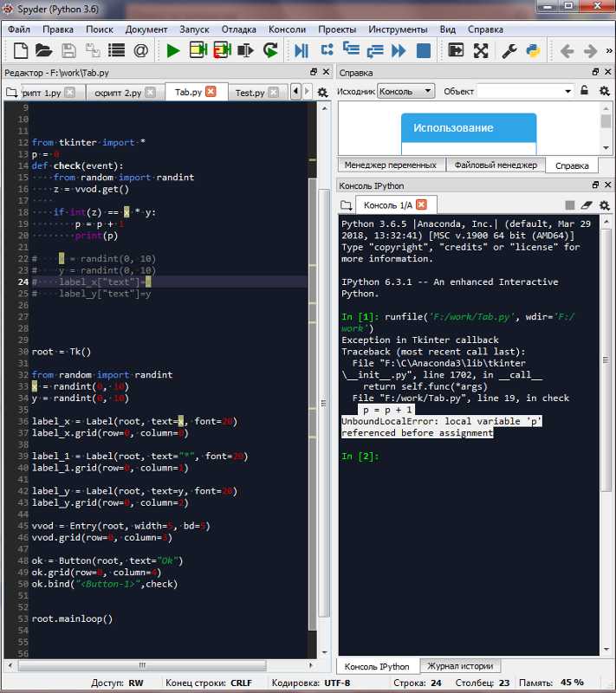This screenshot has height=693, width=616.
Task: Run file with green play button
Action: pyautogui.click(x=173, y=51)
